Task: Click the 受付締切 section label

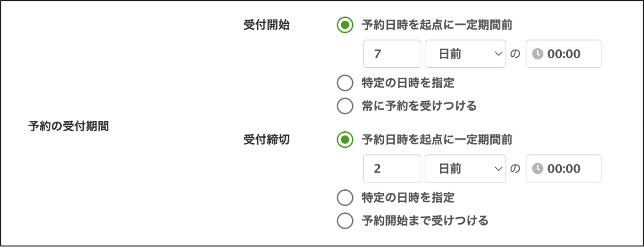Action: point(267,140)
